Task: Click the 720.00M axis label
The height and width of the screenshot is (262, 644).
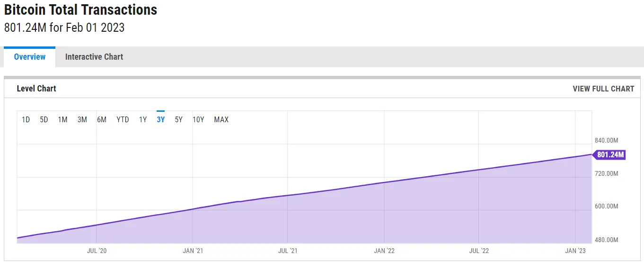Action: [607, 174]
